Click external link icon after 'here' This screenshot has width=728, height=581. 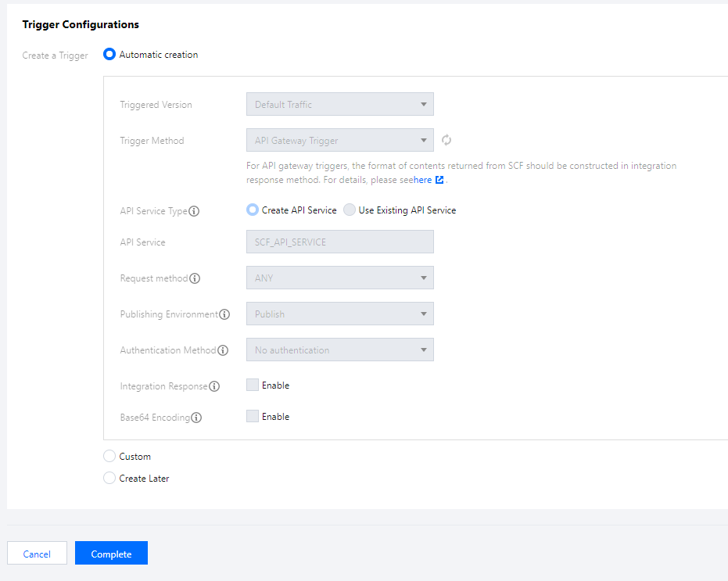tap(439, 180)
